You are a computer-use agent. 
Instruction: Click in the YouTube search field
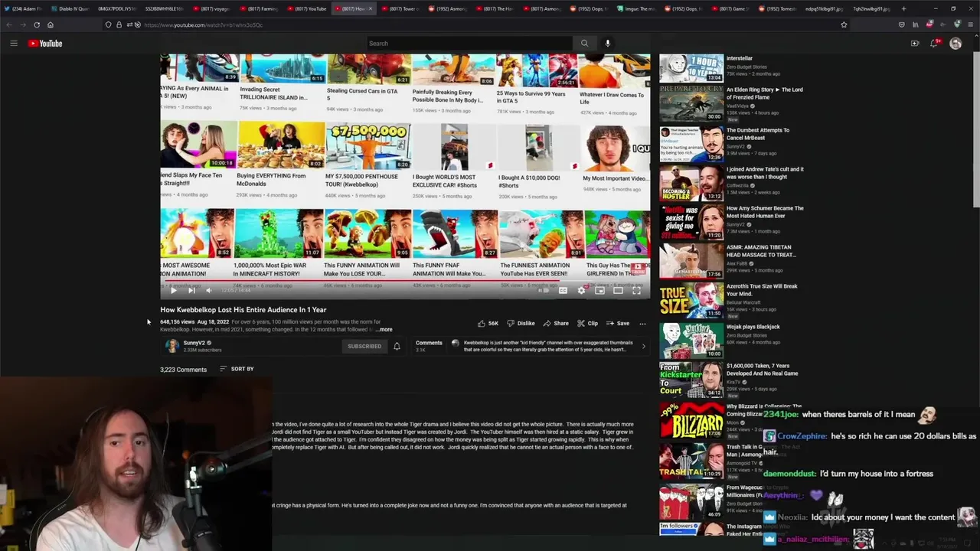point(469,44)
